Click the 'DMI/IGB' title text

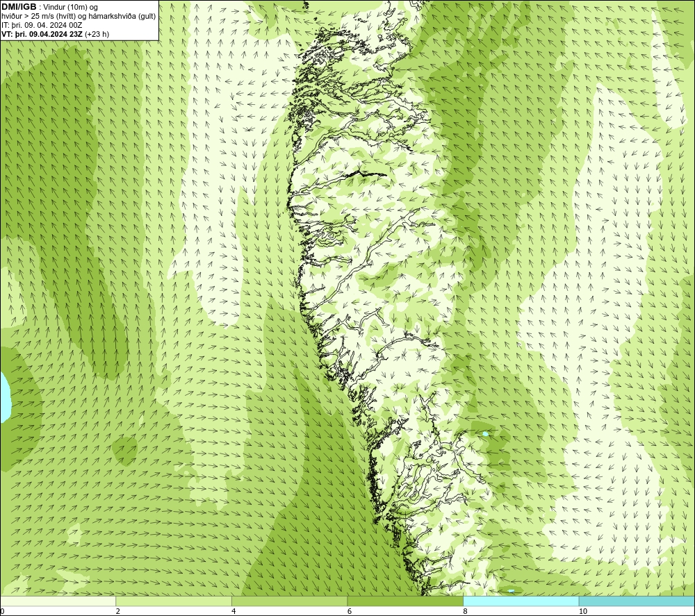coord(19,7)
